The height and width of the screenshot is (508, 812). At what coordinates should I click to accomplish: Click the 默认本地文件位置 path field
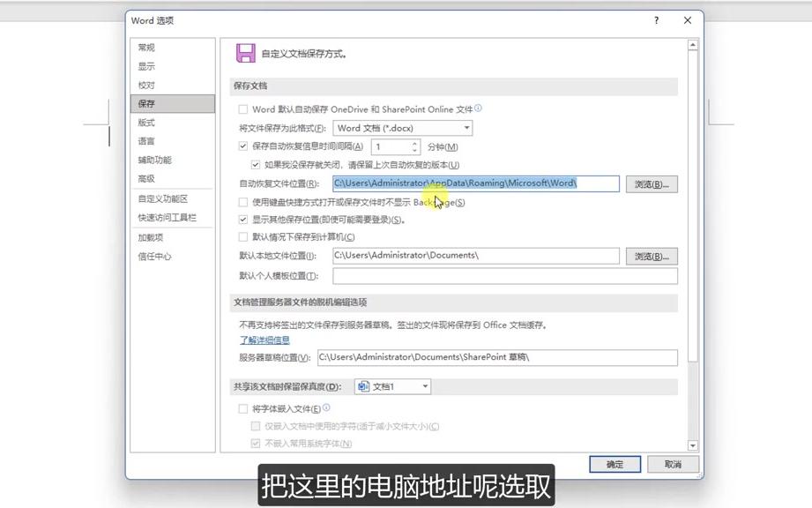475,256
